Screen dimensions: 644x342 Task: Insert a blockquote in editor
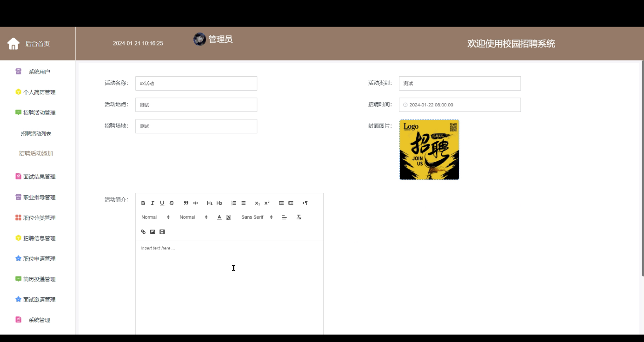(186, 203)
